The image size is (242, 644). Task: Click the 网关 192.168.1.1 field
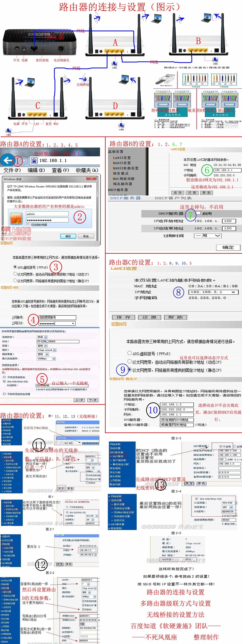[x=177, y=414]
